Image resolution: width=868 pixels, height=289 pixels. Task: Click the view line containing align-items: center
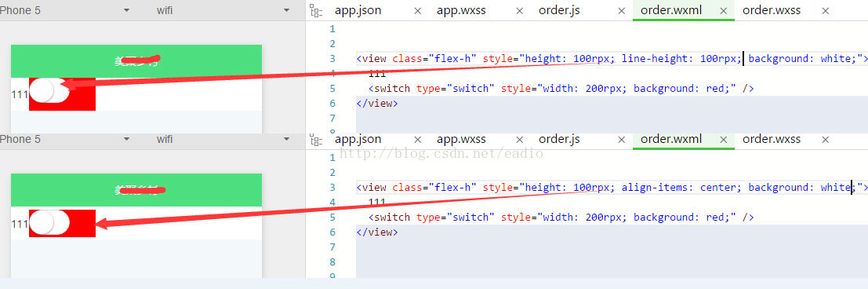[612, 188]
